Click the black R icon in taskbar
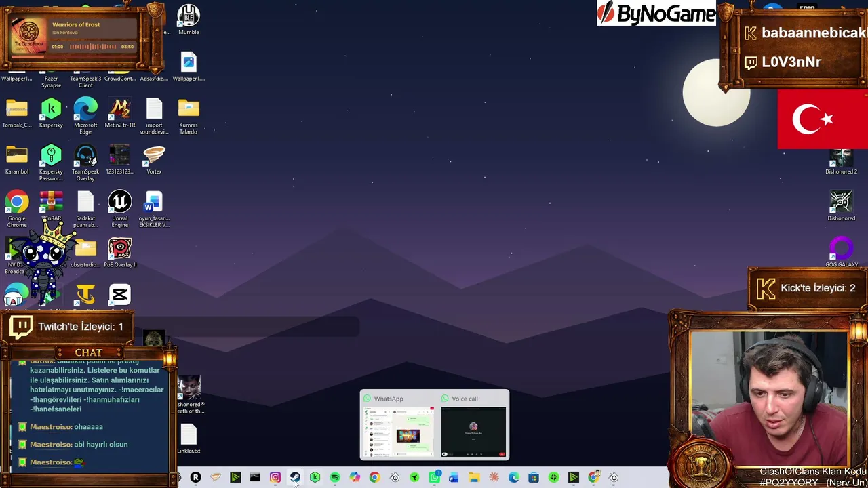This screenshot has height=488, width=868. [x=195, y=478]
